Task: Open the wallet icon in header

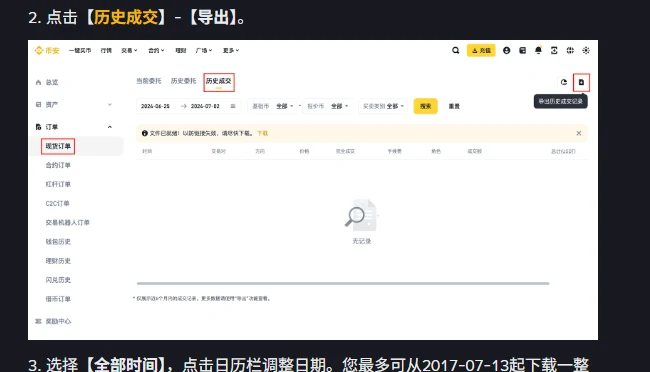Action: click(x=522, y=50)
